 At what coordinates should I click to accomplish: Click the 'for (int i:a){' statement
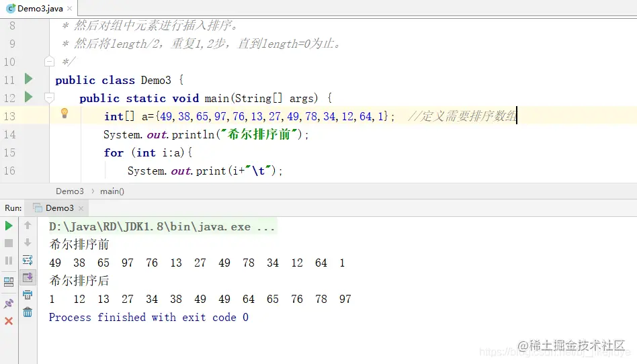tap(148, 152)
